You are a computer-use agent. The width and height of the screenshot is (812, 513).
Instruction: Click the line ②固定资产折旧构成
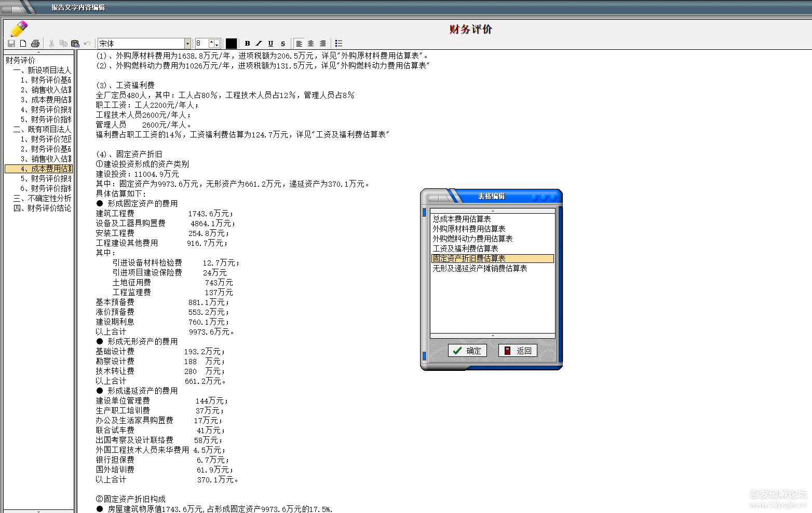pyautogui.click(x=131, y=499)
